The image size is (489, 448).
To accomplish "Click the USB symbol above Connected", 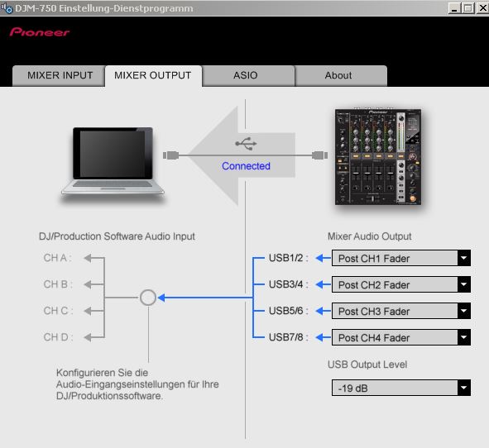I will [x=246, y=143].
